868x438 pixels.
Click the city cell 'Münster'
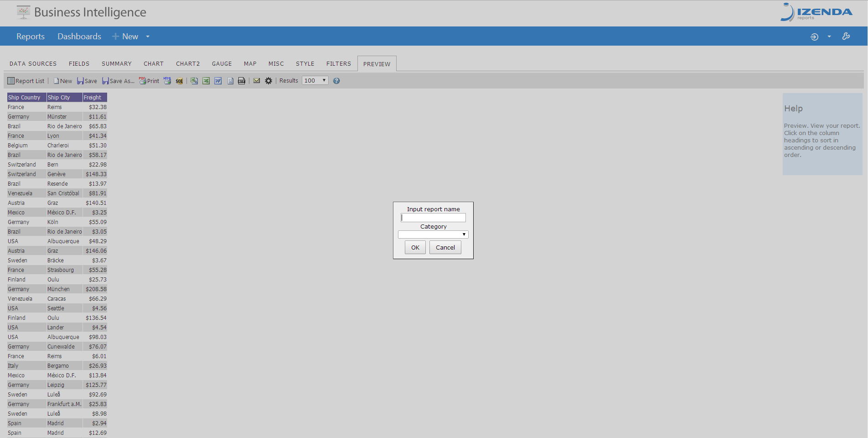pyautogui.click(x=57, y=117)
